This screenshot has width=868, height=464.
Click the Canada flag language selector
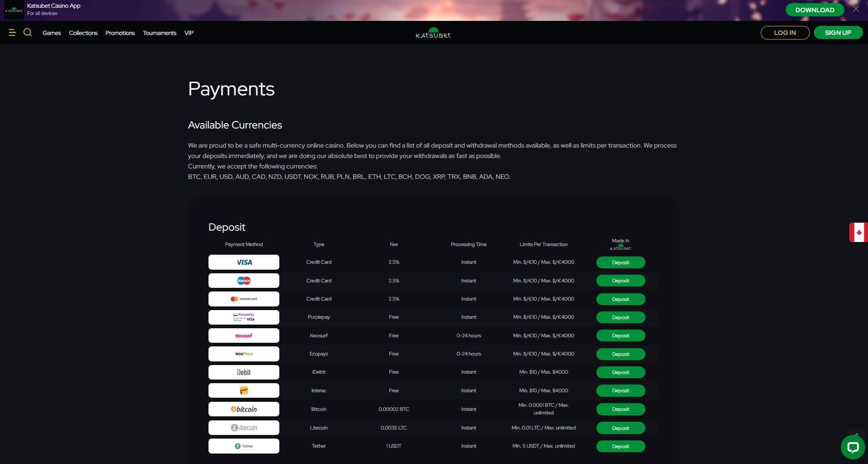(858, 232)
